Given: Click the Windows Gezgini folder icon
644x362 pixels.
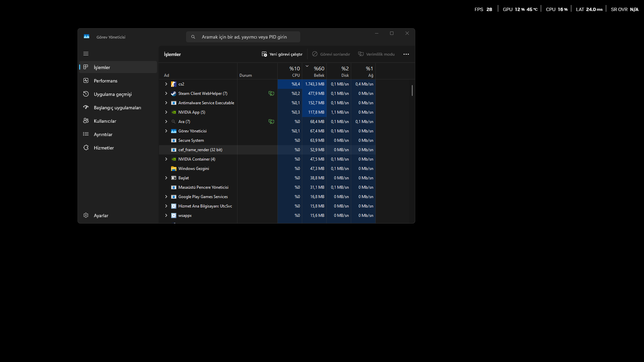Looking at the screenshot, I should tap(173, 169).
